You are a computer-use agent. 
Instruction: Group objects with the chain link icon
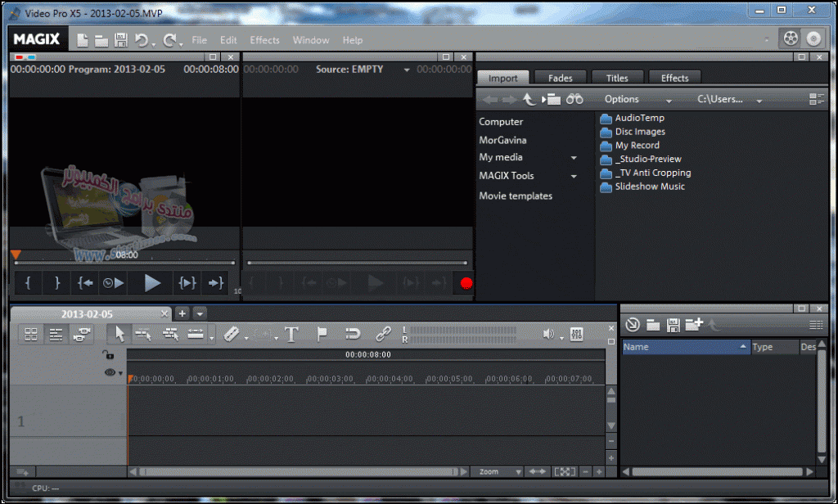(383, 335)
